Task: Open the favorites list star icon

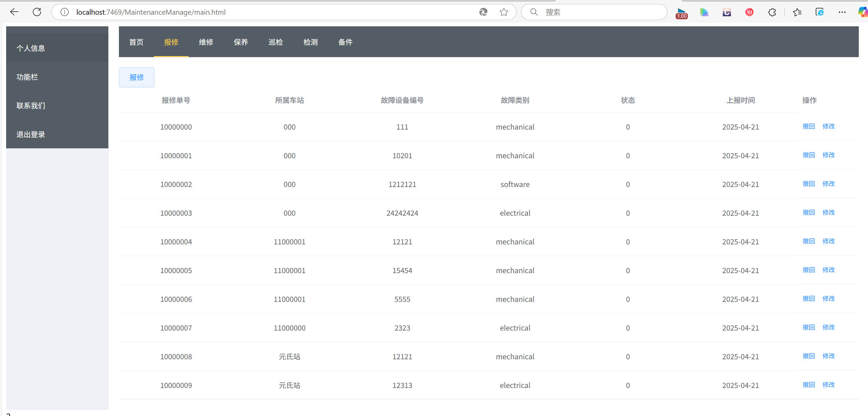Action: [797, 12]
